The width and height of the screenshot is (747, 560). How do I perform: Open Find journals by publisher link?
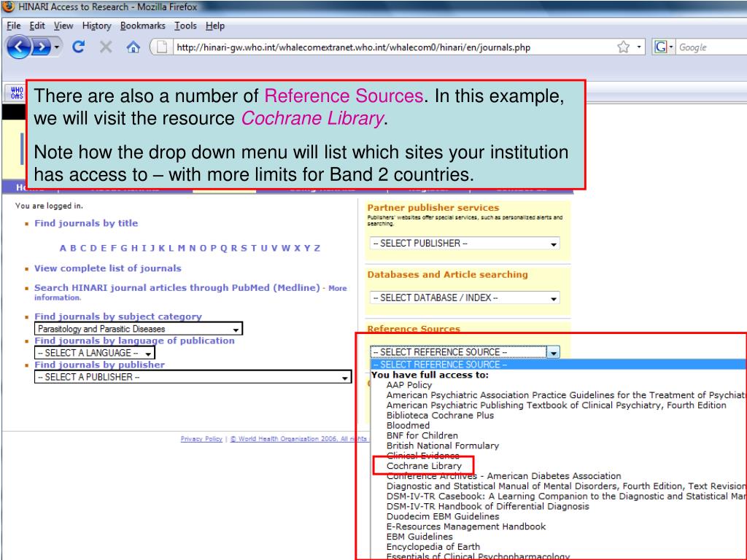pyautogui.click(x=99, y=365)
